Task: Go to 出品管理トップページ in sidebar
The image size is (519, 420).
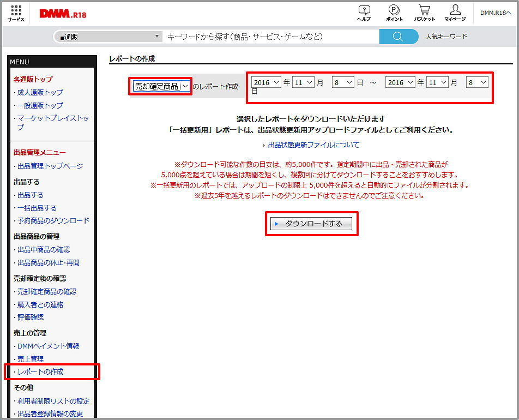Action: 50,166
